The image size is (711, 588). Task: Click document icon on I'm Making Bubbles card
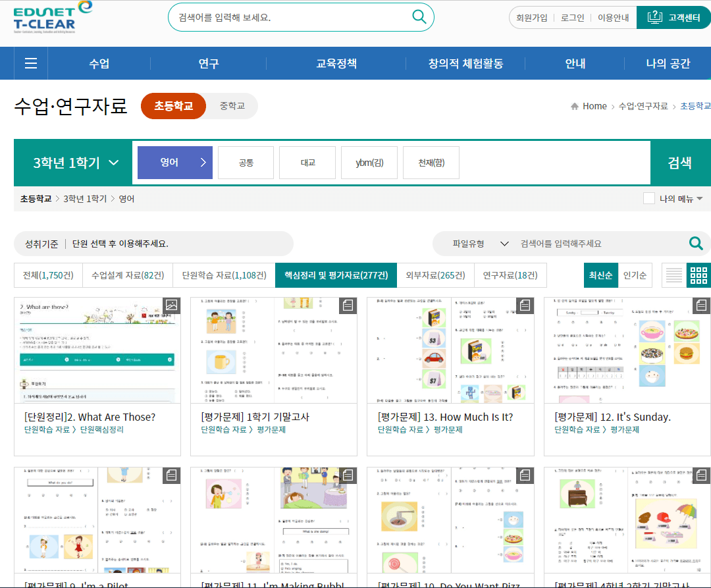click(x=348, y=475)
